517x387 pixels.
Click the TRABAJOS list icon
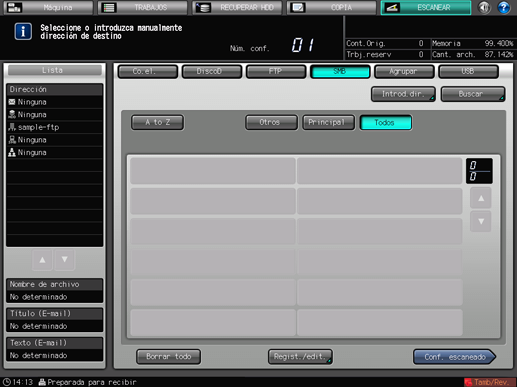click(109, 7)
